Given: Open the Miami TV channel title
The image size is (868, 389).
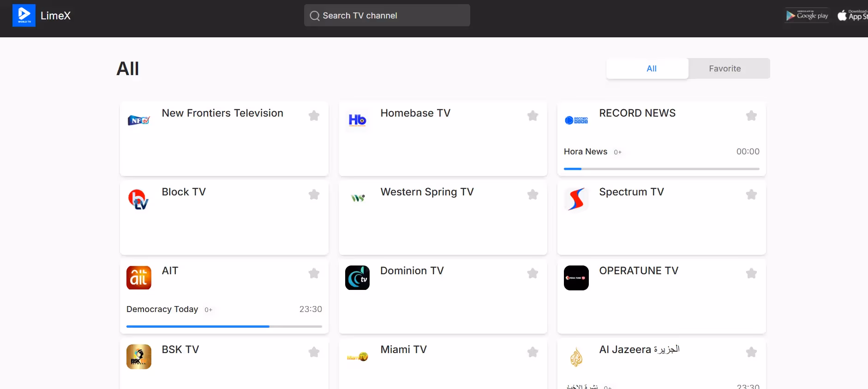Looking at the screenshot, I should tap(404, 349).
